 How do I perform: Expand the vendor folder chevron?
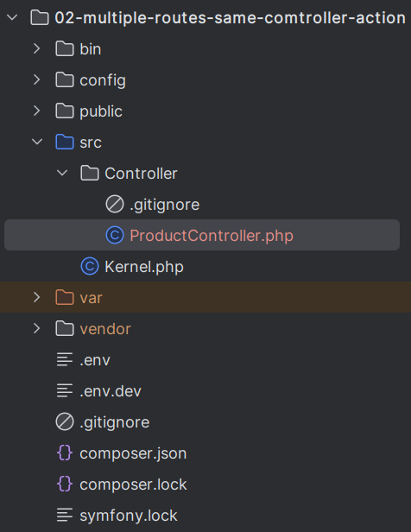pyautogui.click(x=37, y=328)
